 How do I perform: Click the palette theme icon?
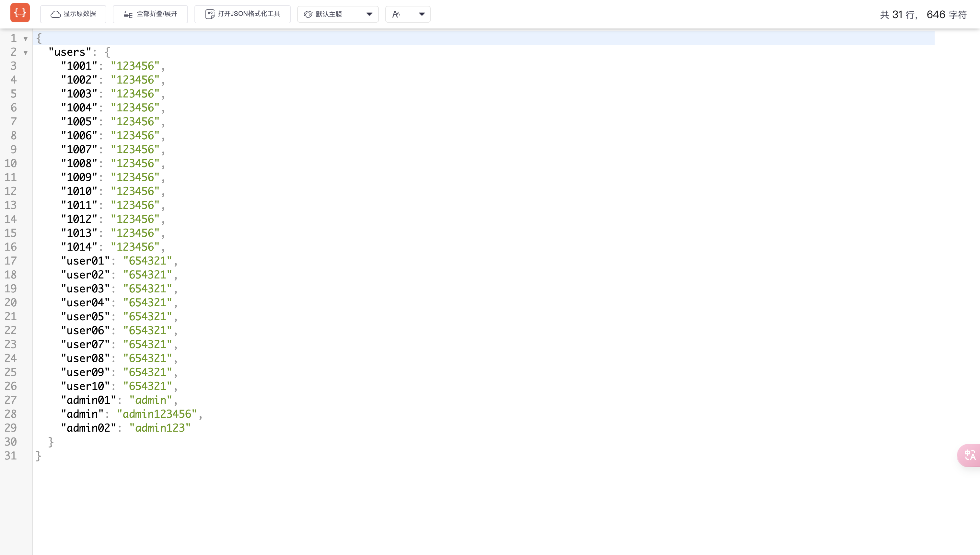(x=308, y=15)
